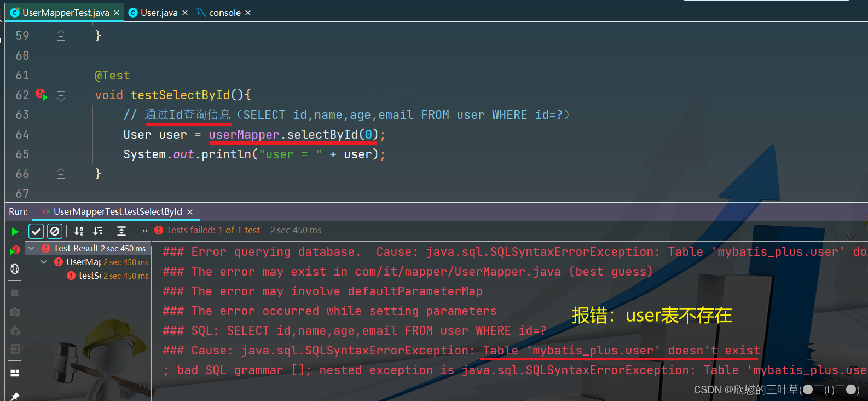Image resolution: width=868 pixels, height=401 pixels.
Task: Open the console tab
Action: pos(224,13)
